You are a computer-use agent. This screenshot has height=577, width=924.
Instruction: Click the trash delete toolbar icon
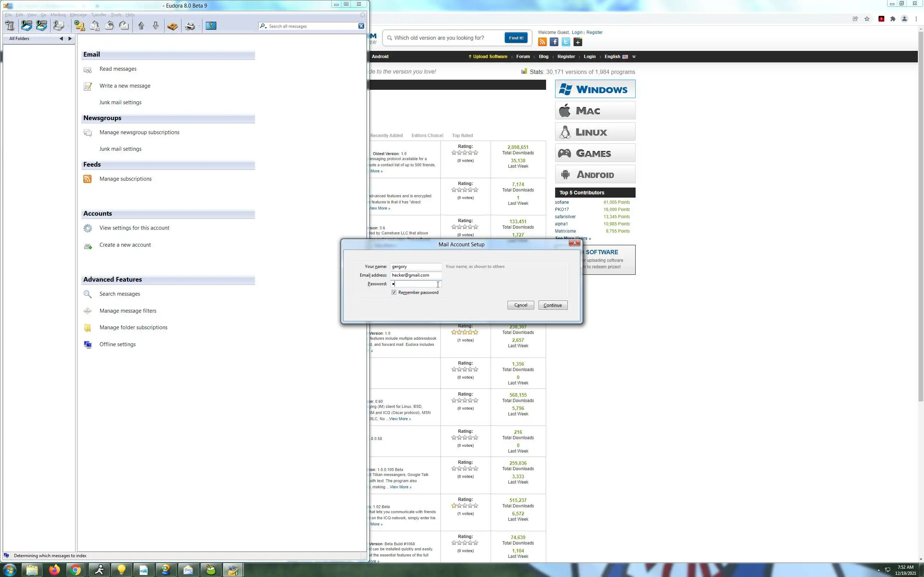point(10,26)
